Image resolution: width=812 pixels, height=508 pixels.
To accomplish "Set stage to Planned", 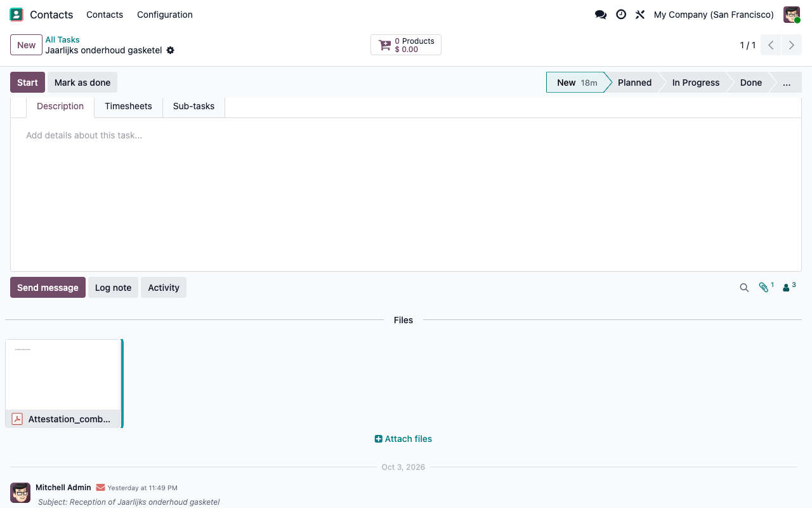I will tap(634, 83).
